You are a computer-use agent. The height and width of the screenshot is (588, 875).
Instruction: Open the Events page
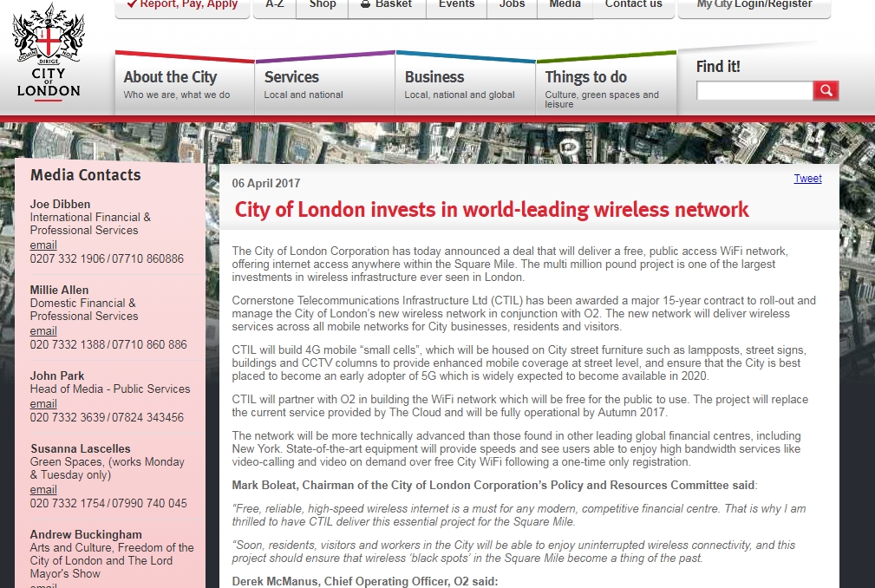click(456, 4)
